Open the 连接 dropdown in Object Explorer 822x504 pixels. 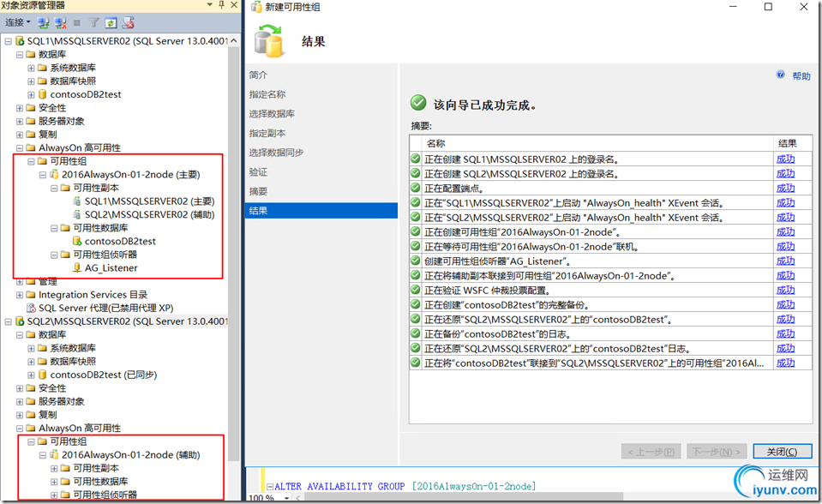(x=18, y=22)
